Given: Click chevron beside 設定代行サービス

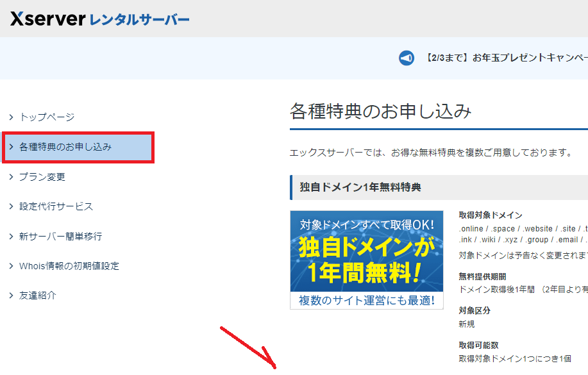Looking at the screenshot, I should (11, 206).
